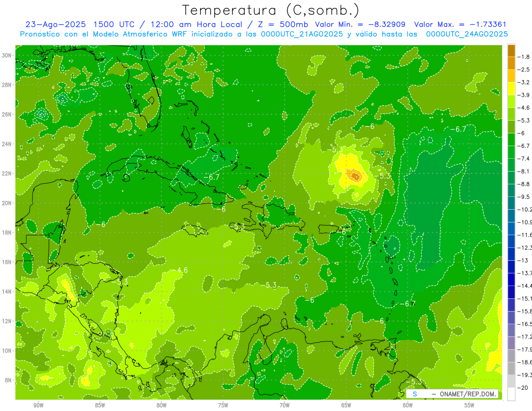The image size is (532, 411).
Task: Click the '0000UTC_24AGO2025' valid-until time
Action: (466, 34)
